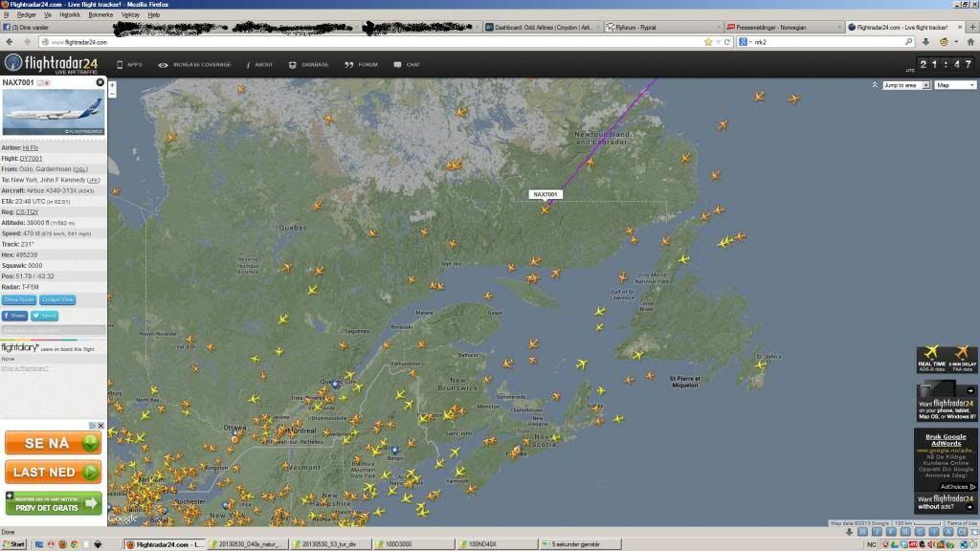
Task: Open the JFK airport code link
Action: pyautogui.click(x=93, y=180)
